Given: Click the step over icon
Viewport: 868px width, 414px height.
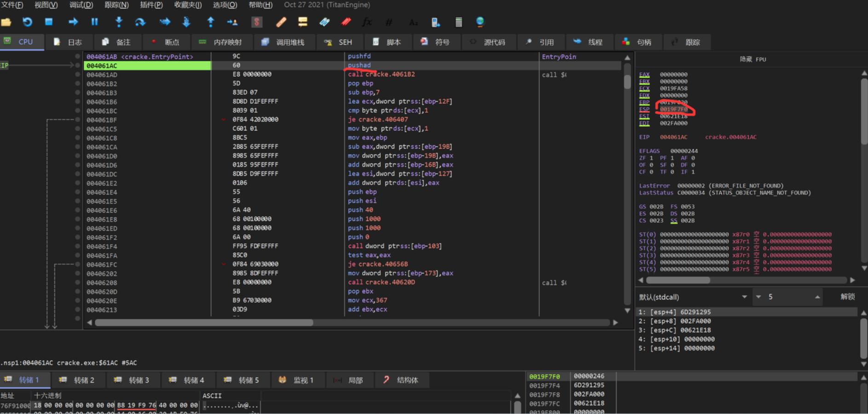Looking at the screenshot, I should (140, 22).
